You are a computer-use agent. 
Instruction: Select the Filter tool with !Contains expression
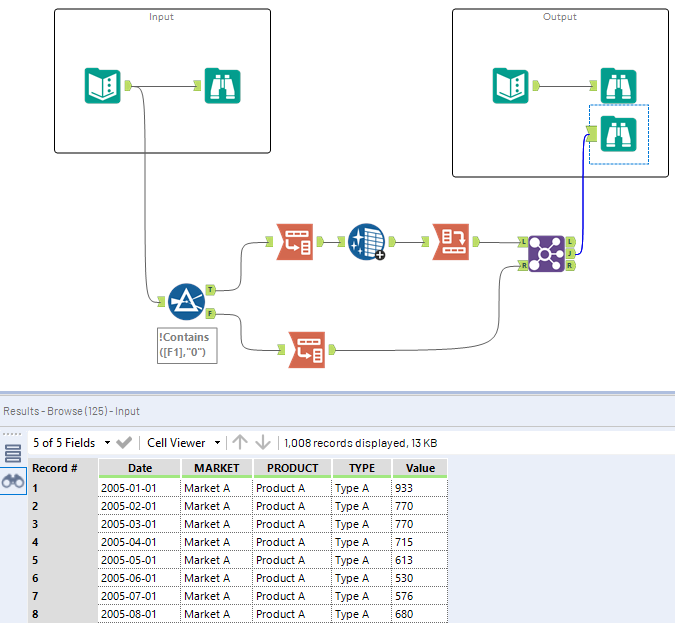pyautogui.click(x=186, y=301)
